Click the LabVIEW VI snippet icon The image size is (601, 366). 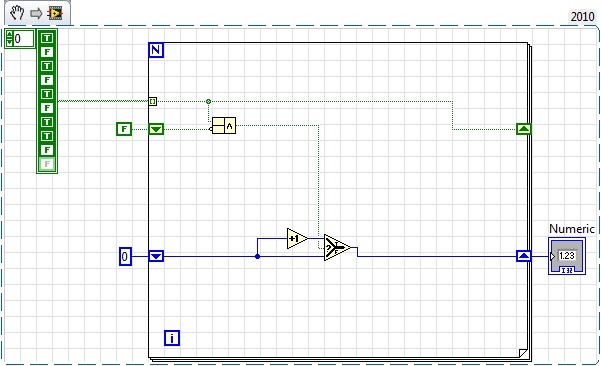[55, 13]
